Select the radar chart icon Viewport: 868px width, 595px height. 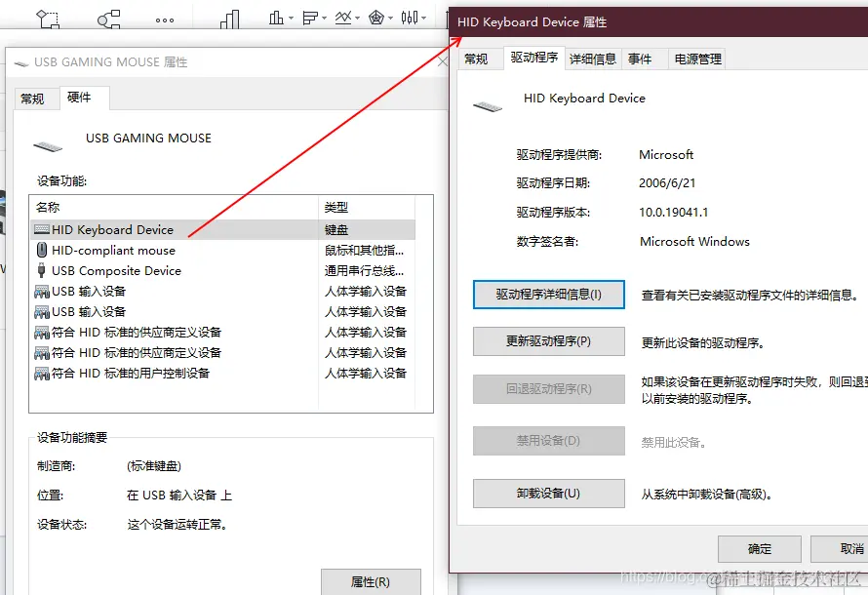click(x=376, y=18)
